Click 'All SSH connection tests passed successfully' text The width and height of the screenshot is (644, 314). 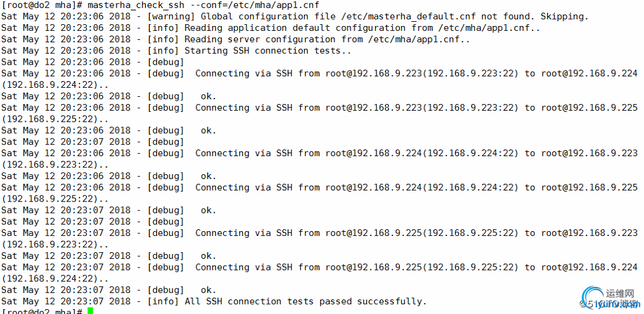pyautogui.click(x=306, y=301)
